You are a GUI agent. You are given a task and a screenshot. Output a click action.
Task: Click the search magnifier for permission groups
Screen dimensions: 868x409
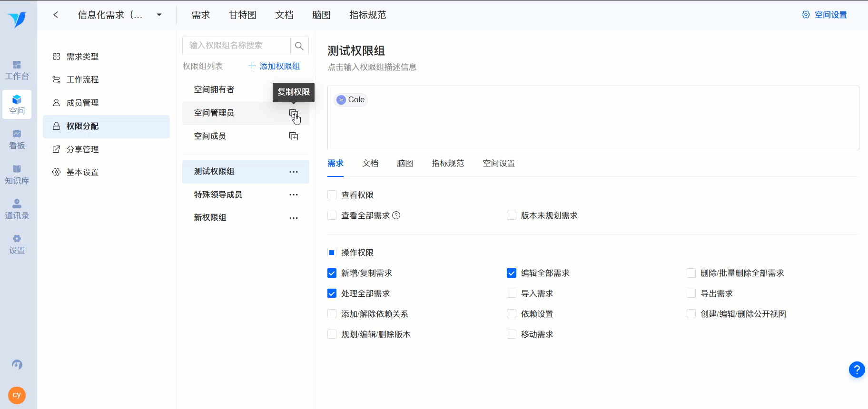[299, 46]
